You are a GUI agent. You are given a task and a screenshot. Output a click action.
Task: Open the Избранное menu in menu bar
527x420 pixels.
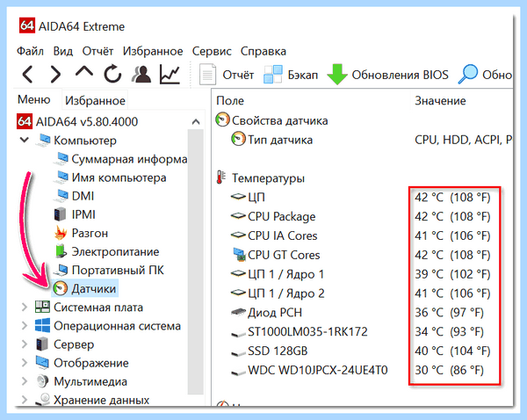153,52
